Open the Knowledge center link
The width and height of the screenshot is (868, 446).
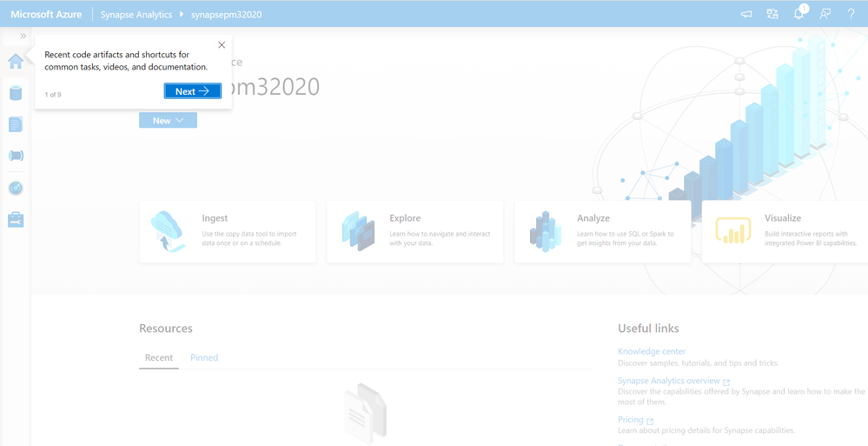(x=652, y=351)
